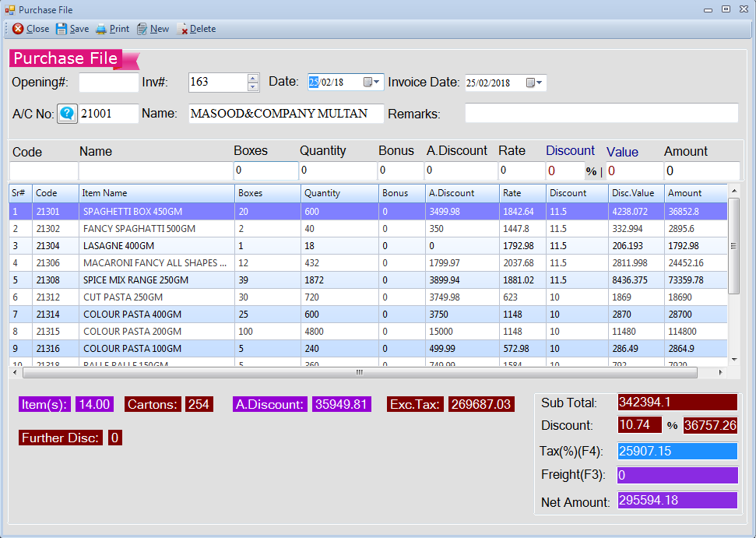756x538 pixels.
Task: Click the horizontal scrollbar right arrow
Action: pyautogui.click(x=722, y=373)
